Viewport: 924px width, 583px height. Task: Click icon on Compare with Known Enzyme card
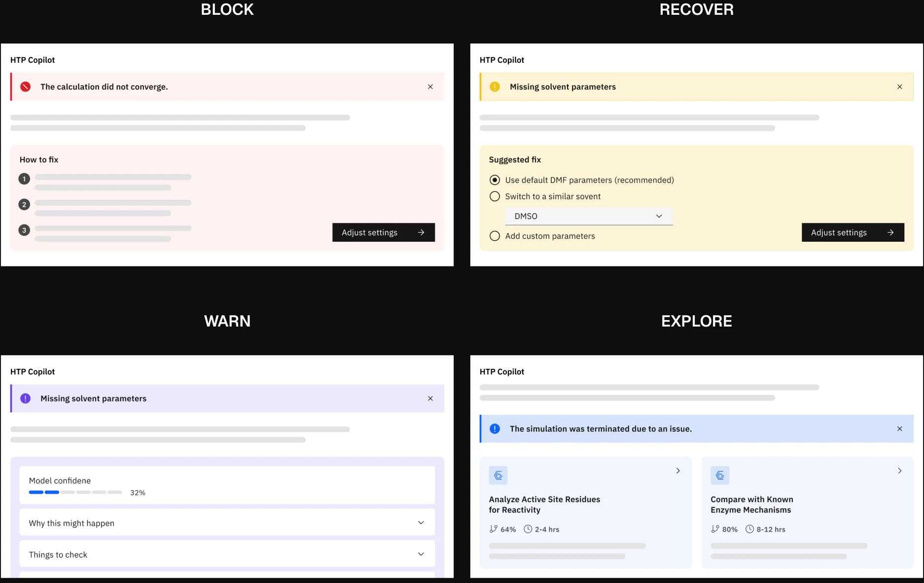point(720,475)
